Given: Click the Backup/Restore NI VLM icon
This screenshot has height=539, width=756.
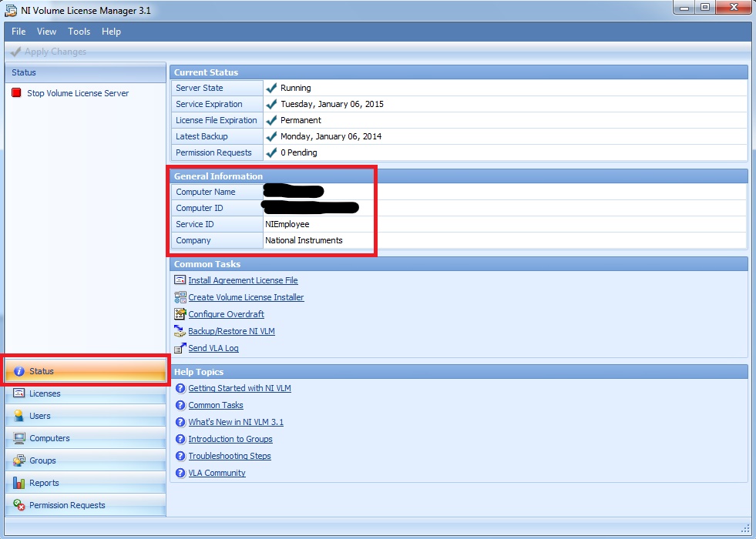Looking at the screenshot, I should 180,331.
